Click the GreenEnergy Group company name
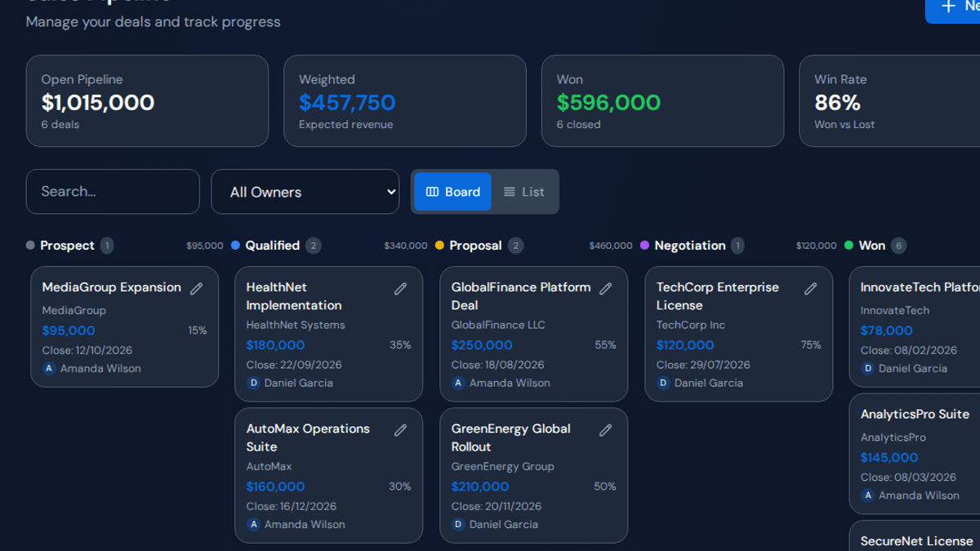The width and height of the screenshot is (980, 551). [x=503, y=467]
